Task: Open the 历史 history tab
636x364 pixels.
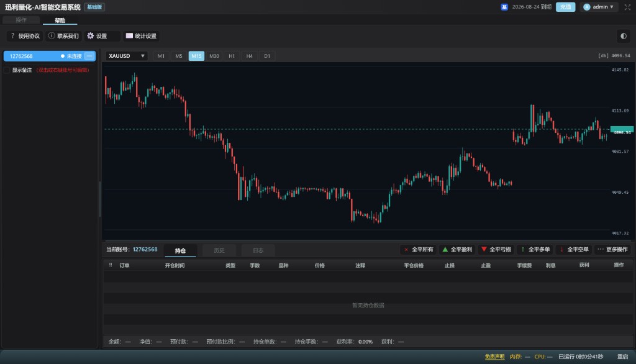Action: (x=219, y=250)
